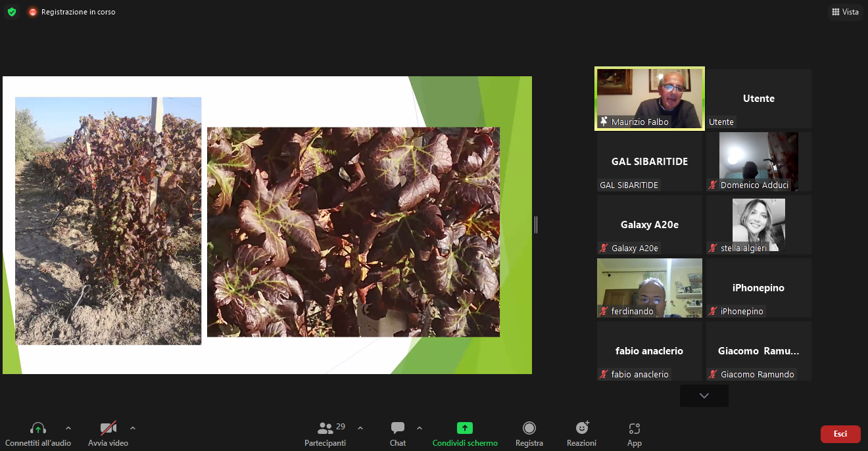The width and height of the screenshot is (868, 451).
Task: Click muted mic icon beside Domenico Adduci
Action: [x=713, y=185]
